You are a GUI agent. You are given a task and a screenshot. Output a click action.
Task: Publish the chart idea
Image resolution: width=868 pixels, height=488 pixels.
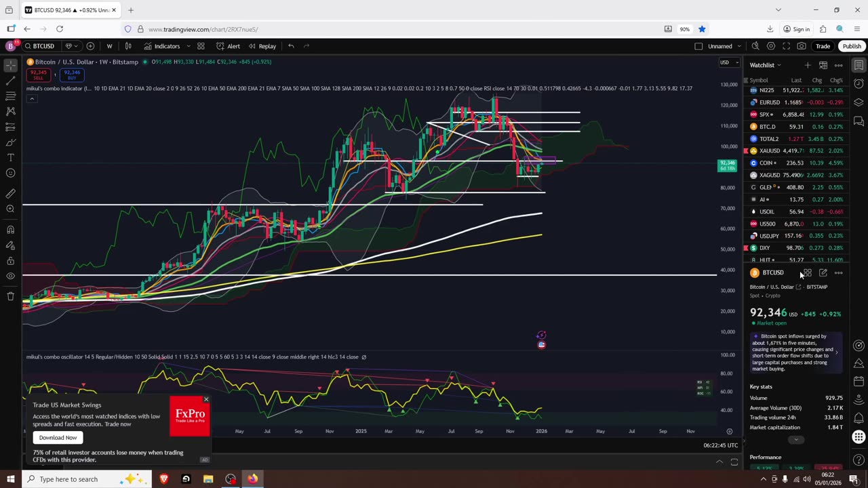click(x=852, y=46)
